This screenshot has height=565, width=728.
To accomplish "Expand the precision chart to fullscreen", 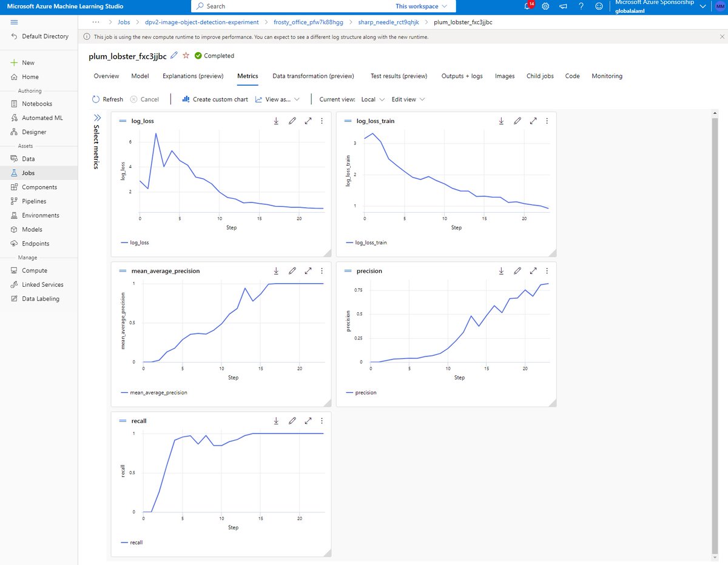I will 533,271.
